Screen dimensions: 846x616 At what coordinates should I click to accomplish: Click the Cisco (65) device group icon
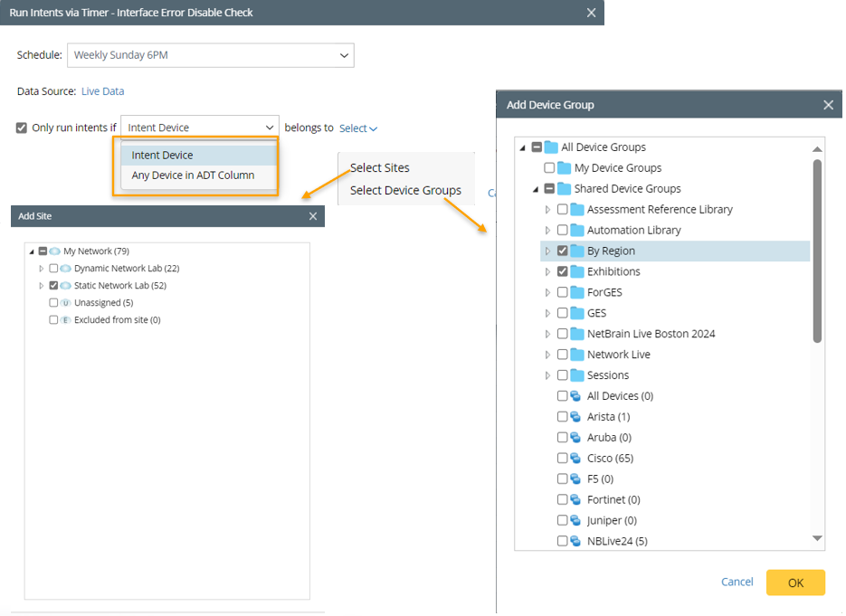[x=576, y=459]
